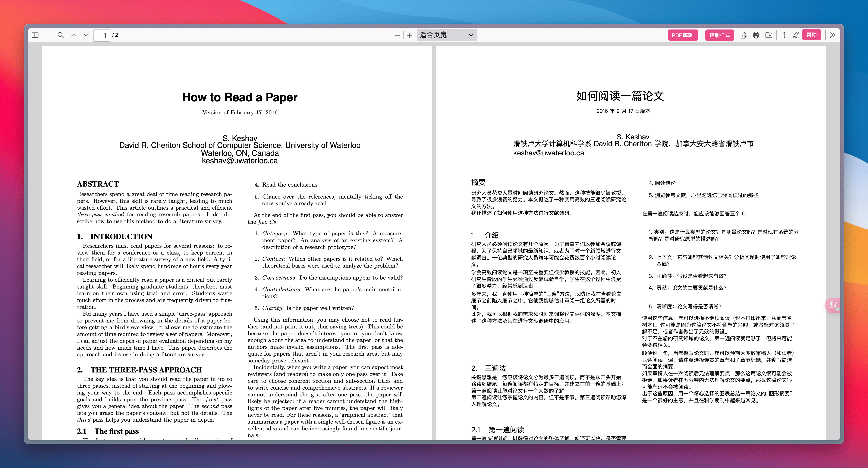Click the 帮助 help button

(812, 35)
